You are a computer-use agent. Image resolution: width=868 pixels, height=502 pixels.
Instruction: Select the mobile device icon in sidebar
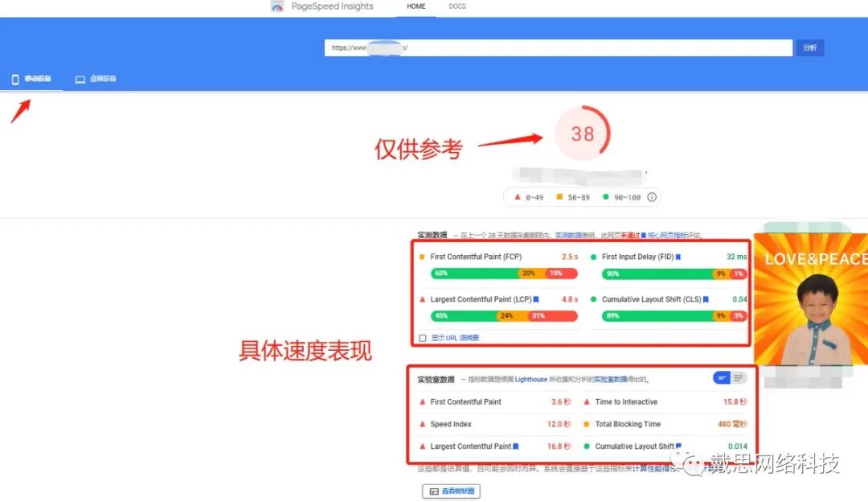tap(14, 78)
